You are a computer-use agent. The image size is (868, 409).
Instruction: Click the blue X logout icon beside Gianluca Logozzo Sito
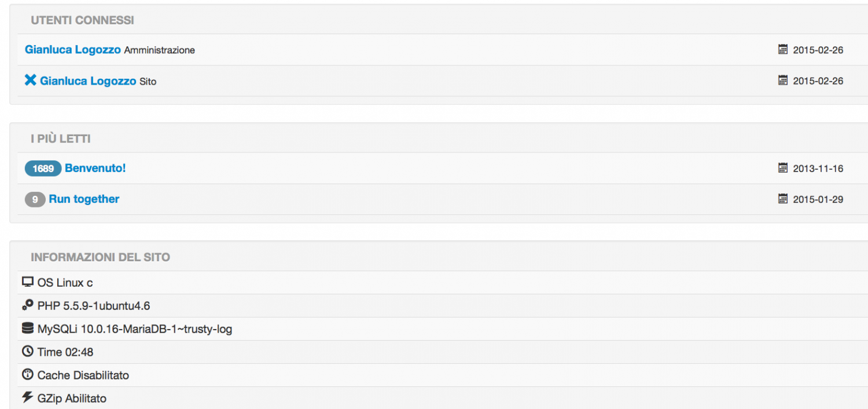tap(30, 80)
